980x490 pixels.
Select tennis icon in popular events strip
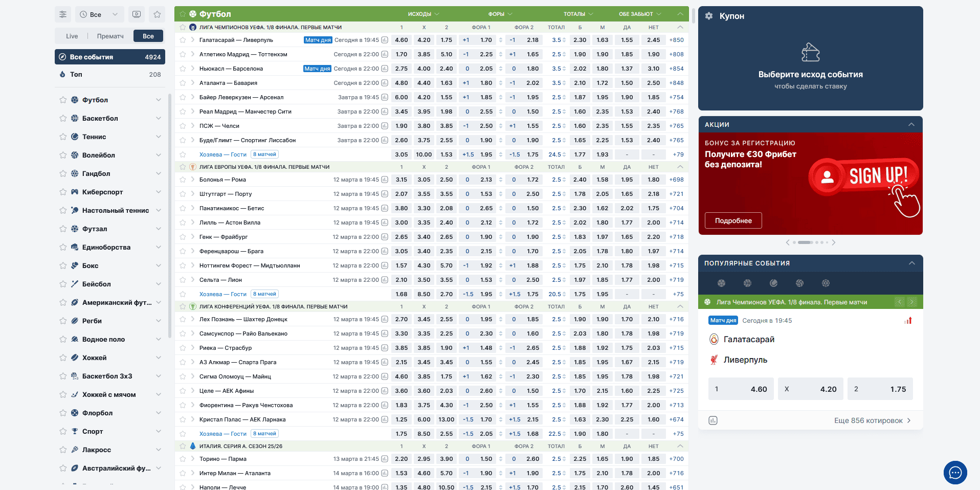coord(773,283)
